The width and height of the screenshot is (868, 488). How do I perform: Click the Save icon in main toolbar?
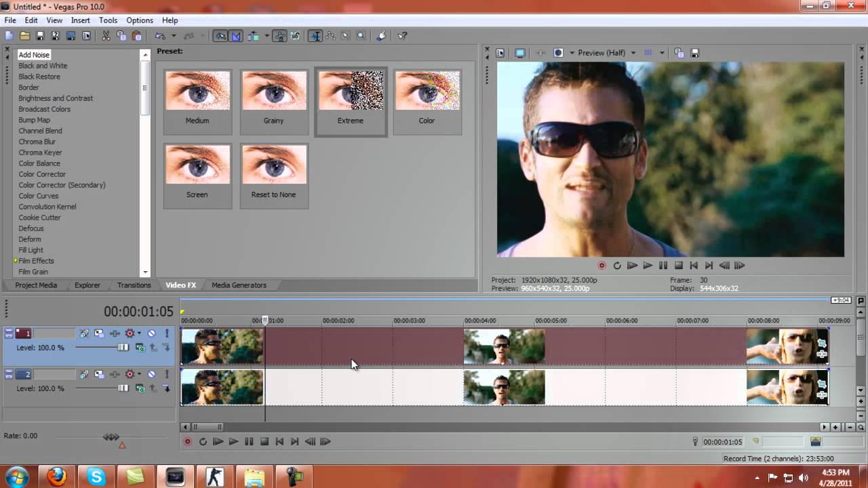click(x=40, y=36)
